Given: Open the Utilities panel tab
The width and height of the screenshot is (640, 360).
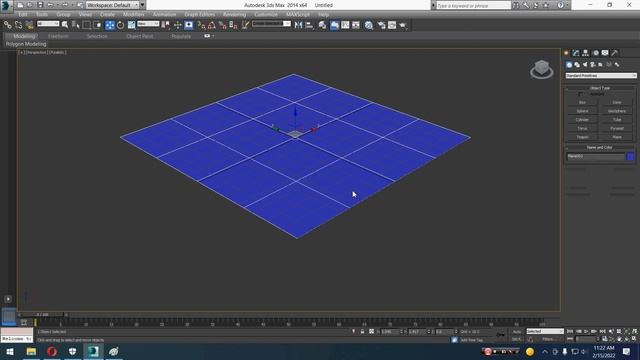Looking at the screenshot, I should tap(615, 53).
